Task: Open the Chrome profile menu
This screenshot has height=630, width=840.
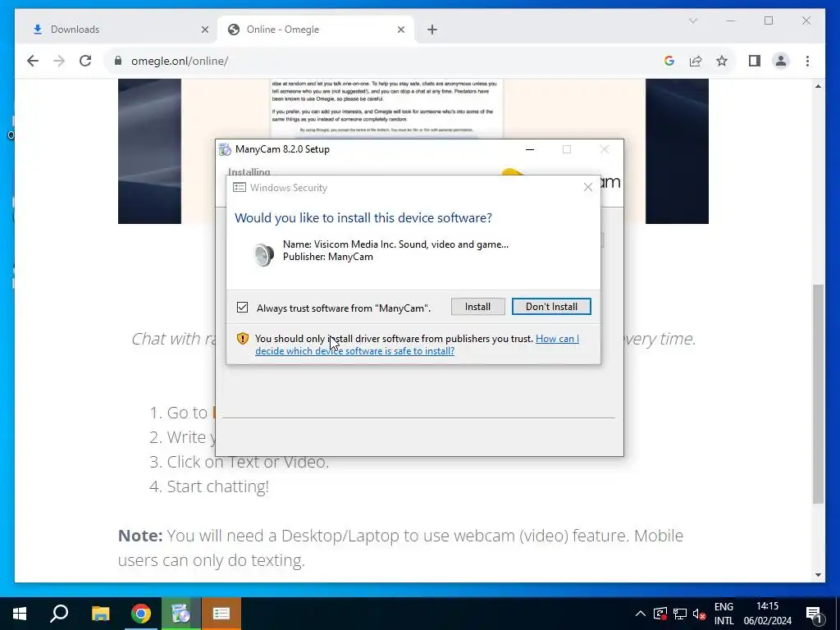Action: click(x=781, y=61)
